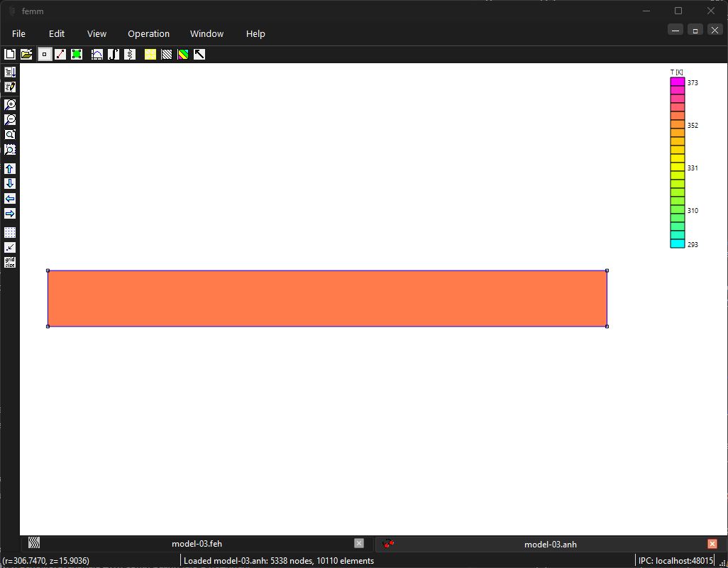728x568 pixels.
Task: Switch to contour line mode
Action: 60,55
